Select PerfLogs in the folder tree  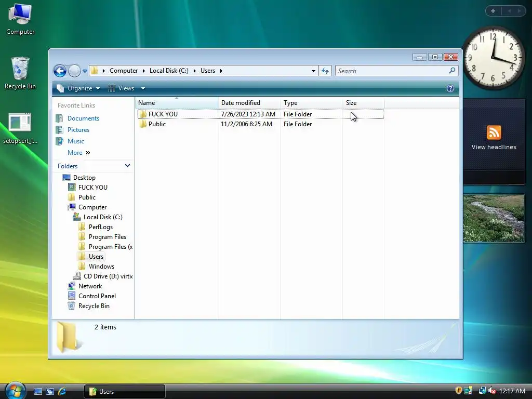click(100, 227)
